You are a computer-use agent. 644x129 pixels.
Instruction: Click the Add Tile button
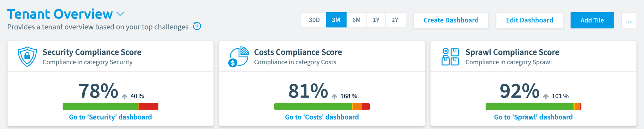pos(592,20)
